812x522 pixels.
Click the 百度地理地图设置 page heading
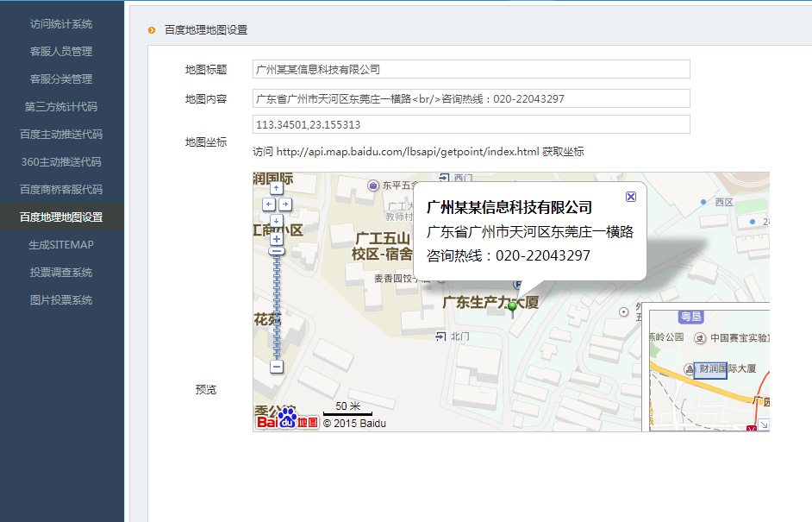pos(206,30)
